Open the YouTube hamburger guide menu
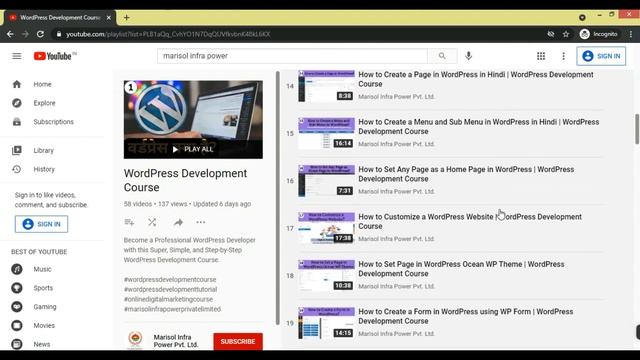The height and width of the screenshot is (360, 640). (17, 56)
